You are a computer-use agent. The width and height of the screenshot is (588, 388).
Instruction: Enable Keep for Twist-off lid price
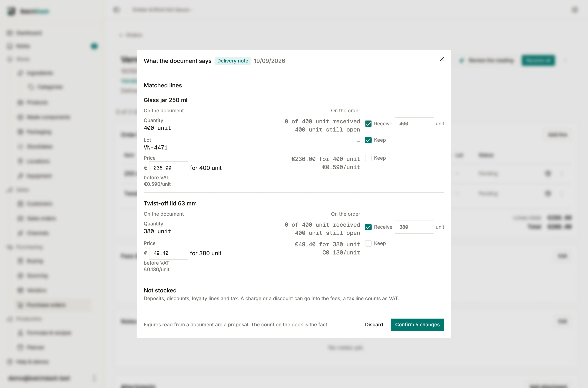(x=368, y=243)
